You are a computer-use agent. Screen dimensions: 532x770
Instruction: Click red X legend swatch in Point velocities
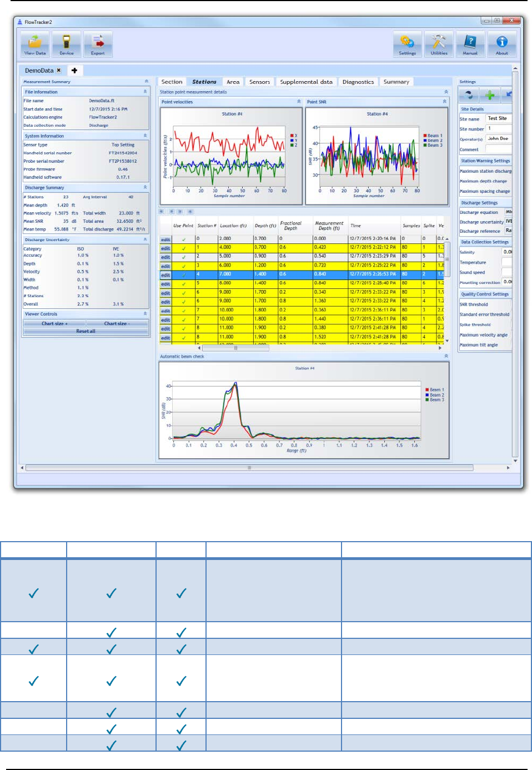(x=292, y=136)
